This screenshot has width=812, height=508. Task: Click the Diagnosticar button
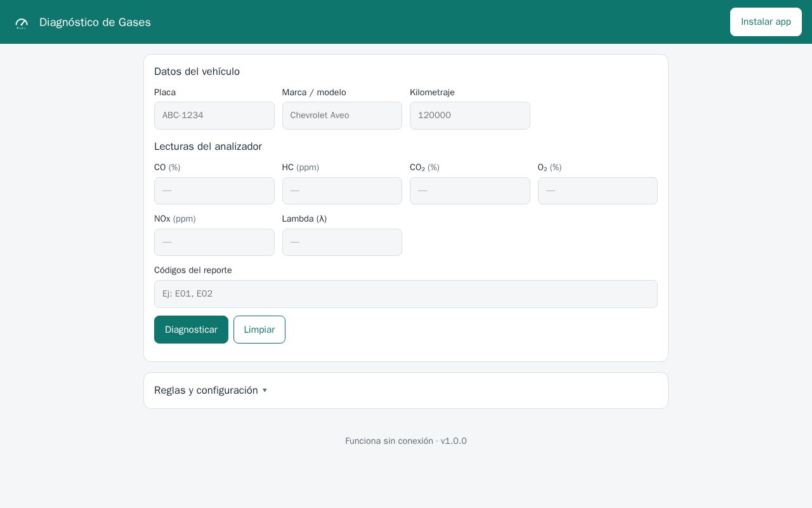coord(191,330)
